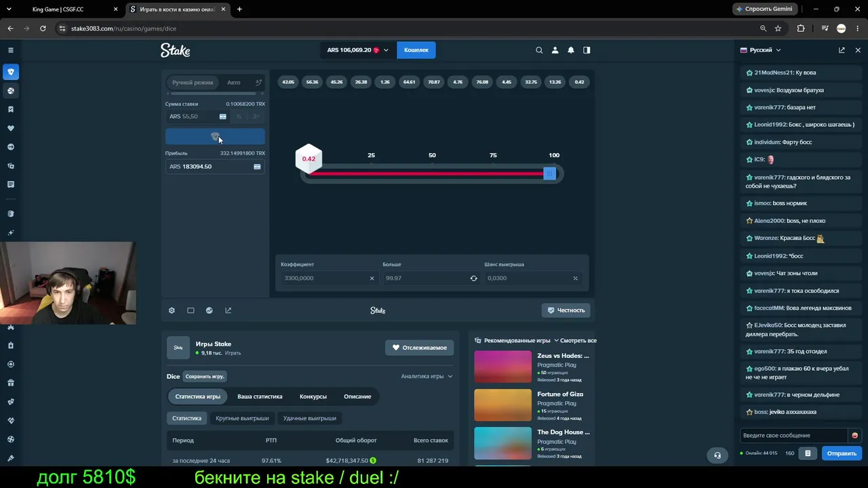Place the bet with the blue button
The image size is (868, 488).
click(x=215, y=137)
